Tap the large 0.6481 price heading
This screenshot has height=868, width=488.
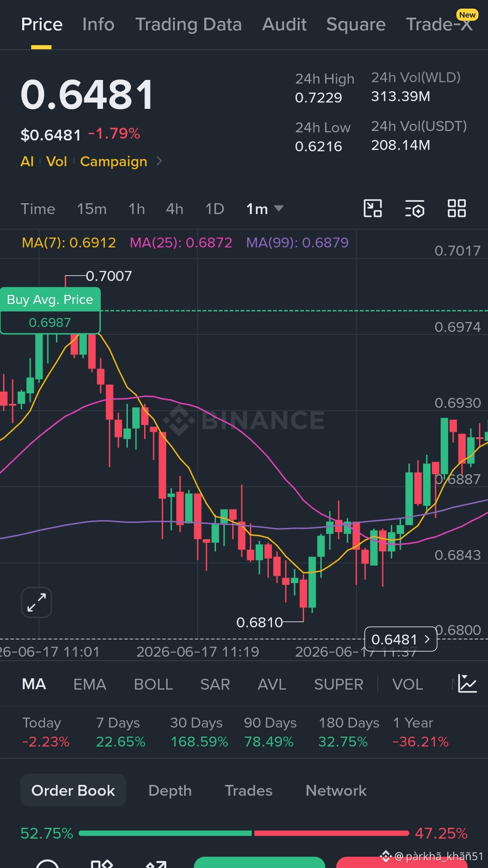(87, 95)
